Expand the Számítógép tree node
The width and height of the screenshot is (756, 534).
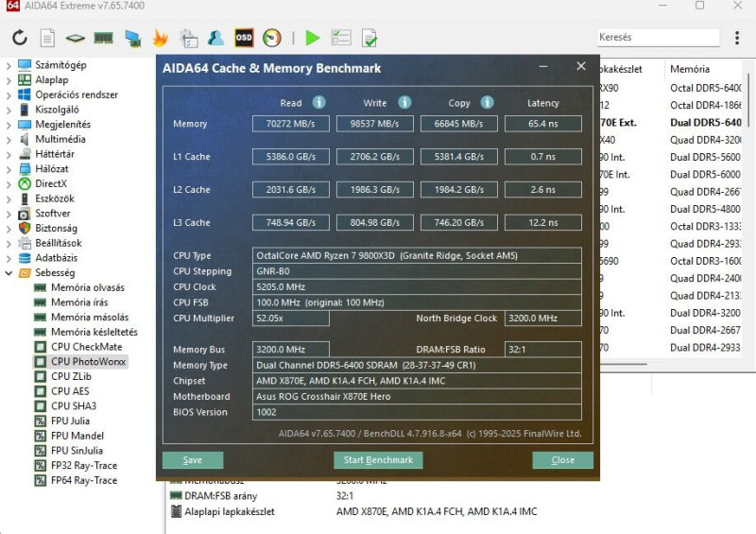(x=9, y=65)
